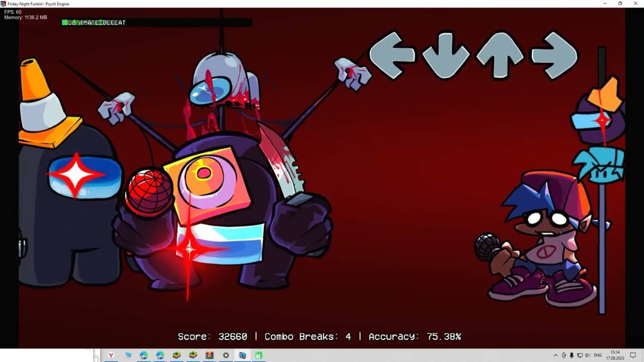This screenshot has height=362, width=644.
Task: Switch the ENG input language
Action: (x=598, y=355)
